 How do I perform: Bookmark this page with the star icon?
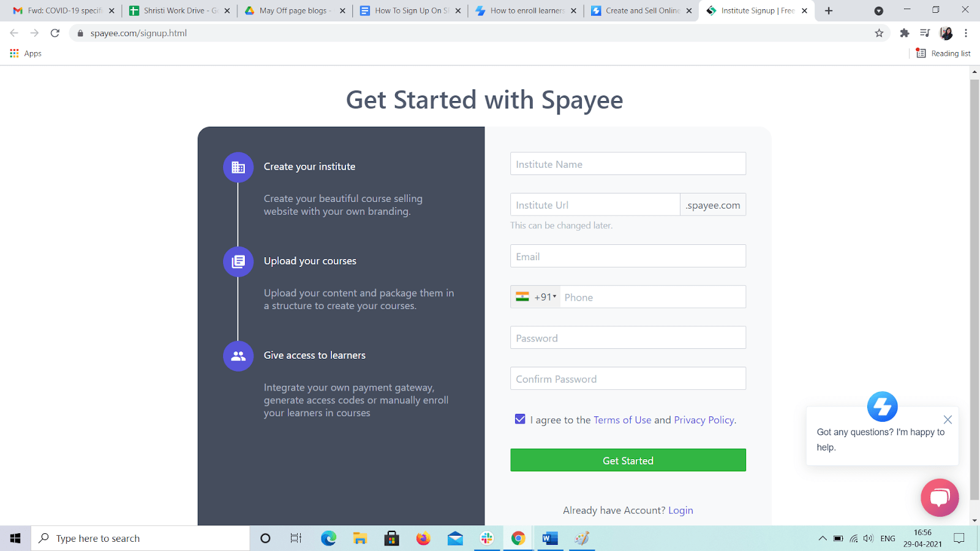[x=879, y=33]
